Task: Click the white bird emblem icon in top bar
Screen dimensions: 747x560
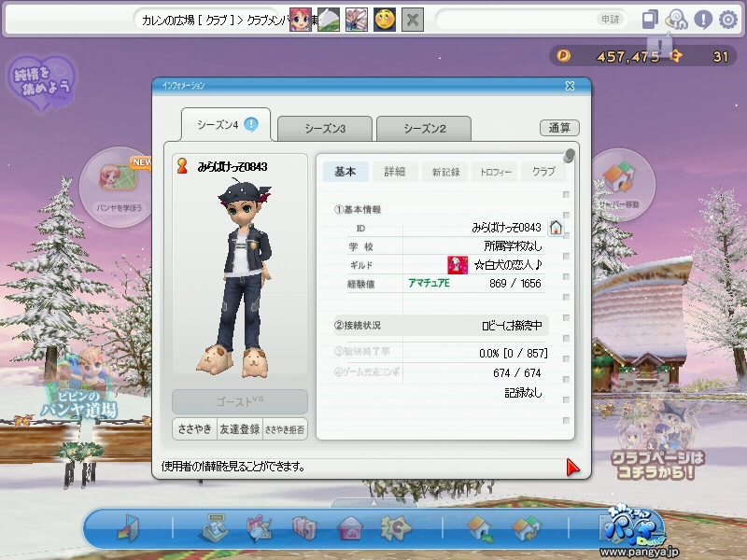Action: tap(329, 20)
